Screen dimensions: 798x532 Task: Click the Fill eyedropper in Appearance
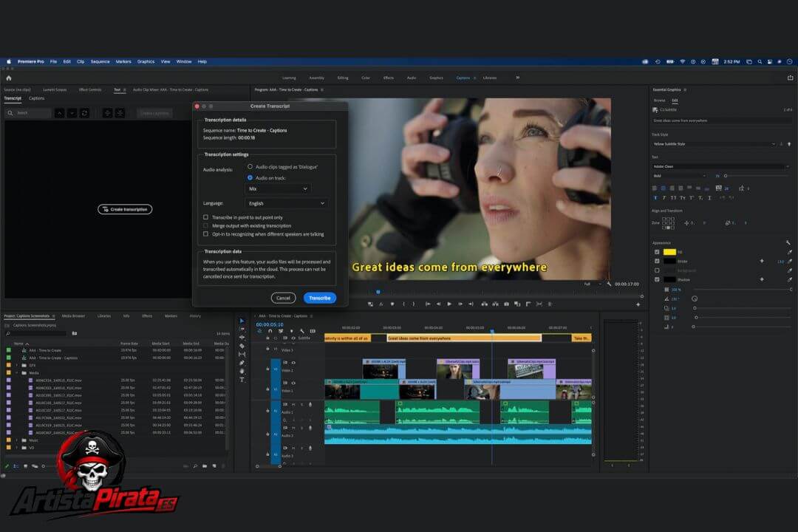click(x=789, y=252)
